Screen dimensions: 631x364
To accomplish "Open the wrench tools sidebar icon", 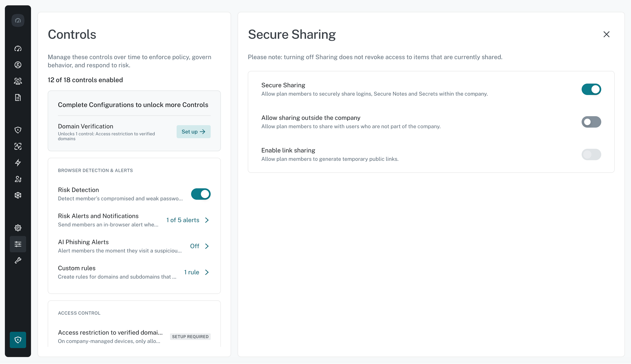I will tap(18, 260).
